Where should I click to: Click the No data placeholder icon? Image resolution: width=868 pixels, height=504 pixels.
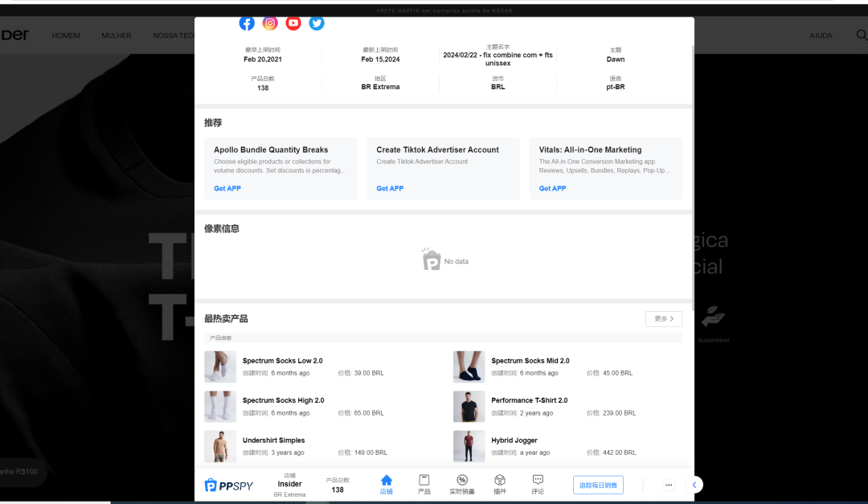(431, 259)
